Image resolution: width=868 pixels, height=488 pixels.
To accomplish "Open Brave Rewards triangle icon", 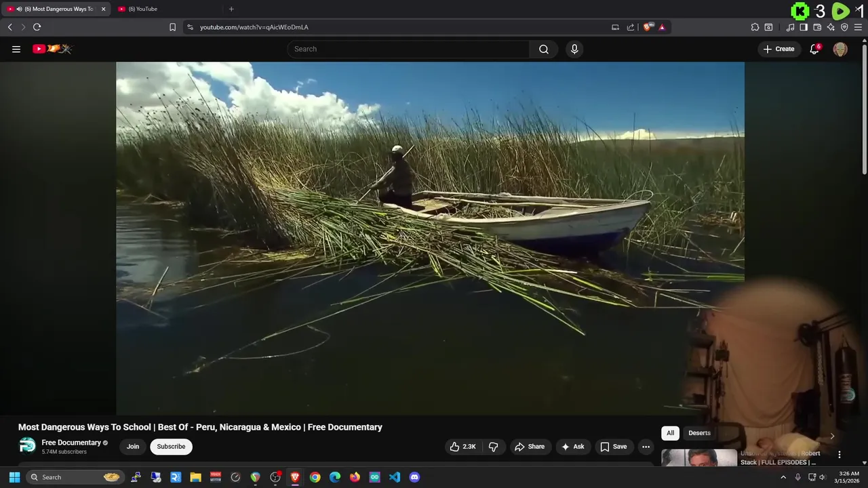I will click(662, 27).
